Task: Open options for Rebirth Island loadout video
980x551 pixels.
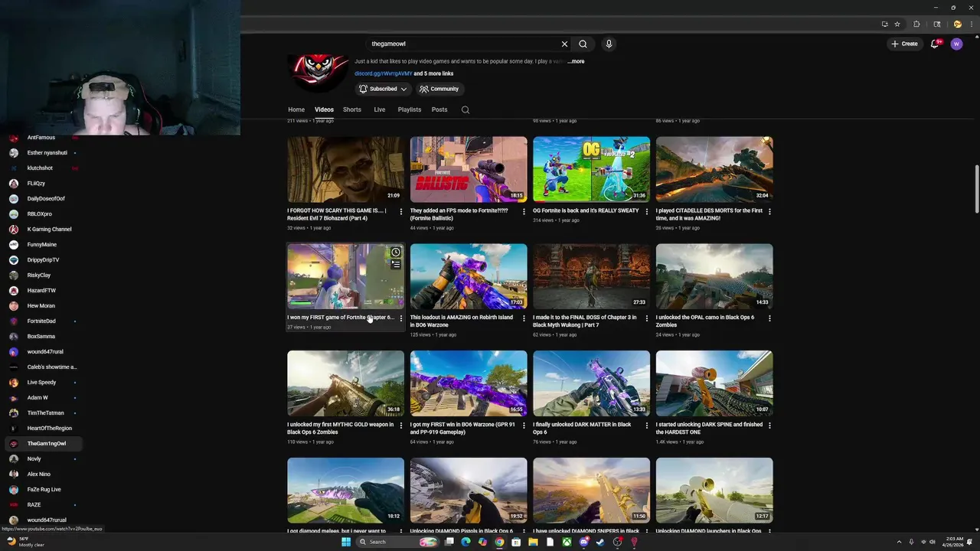Action: (524, 318)
